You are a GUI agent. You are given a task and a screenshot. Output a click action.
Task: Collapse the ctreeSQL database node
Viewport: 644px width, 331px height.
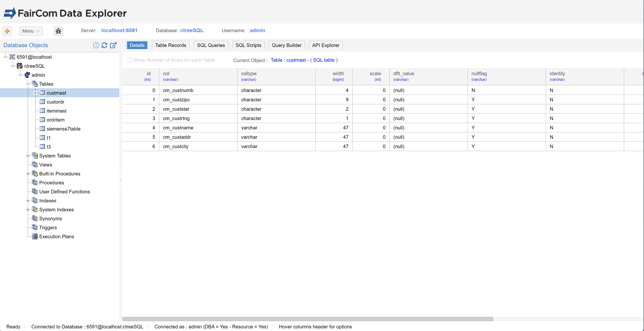point(13,66)
